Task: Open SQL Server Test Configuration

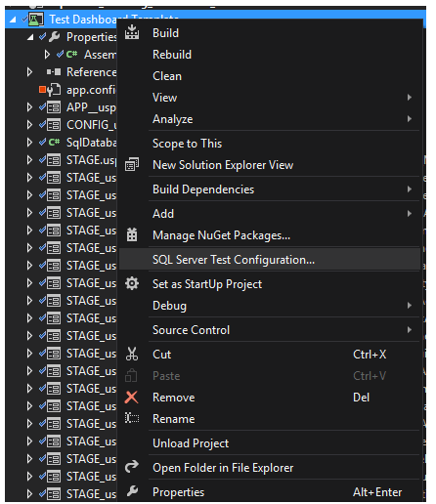Action: click(270, 260)
